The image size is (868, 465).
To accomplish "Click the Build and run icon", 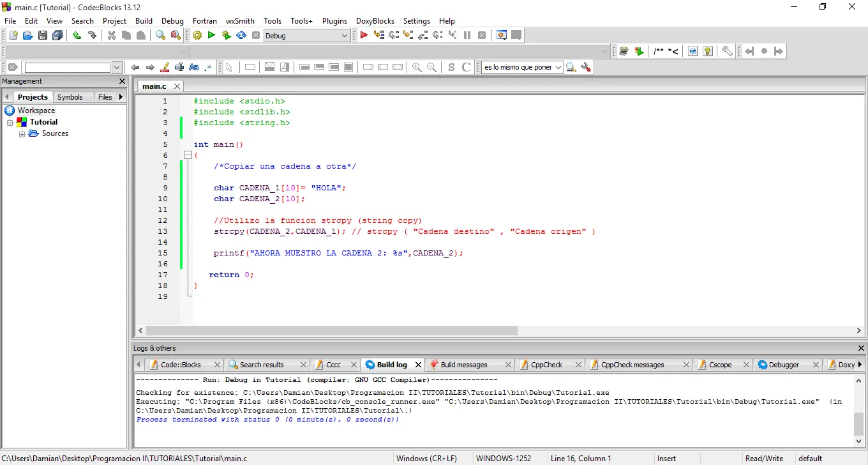I will click(x=226, y=36).
